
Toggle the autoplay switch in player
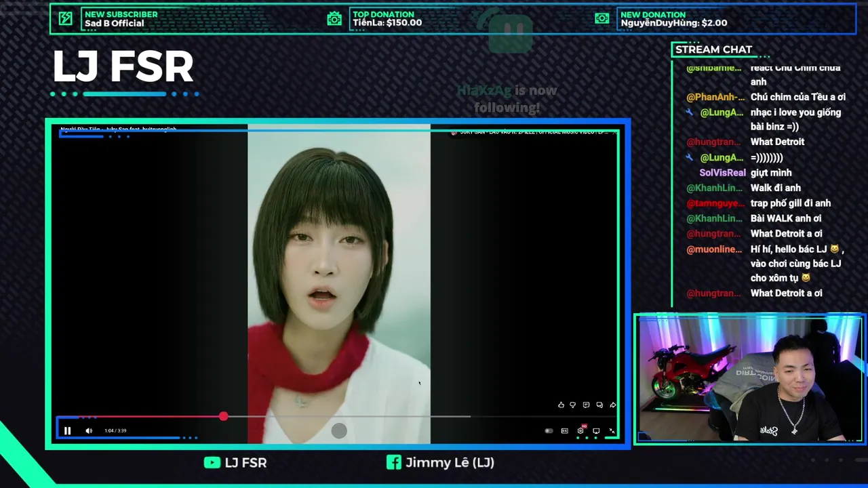pyautogui.click(x=549, y=430)
